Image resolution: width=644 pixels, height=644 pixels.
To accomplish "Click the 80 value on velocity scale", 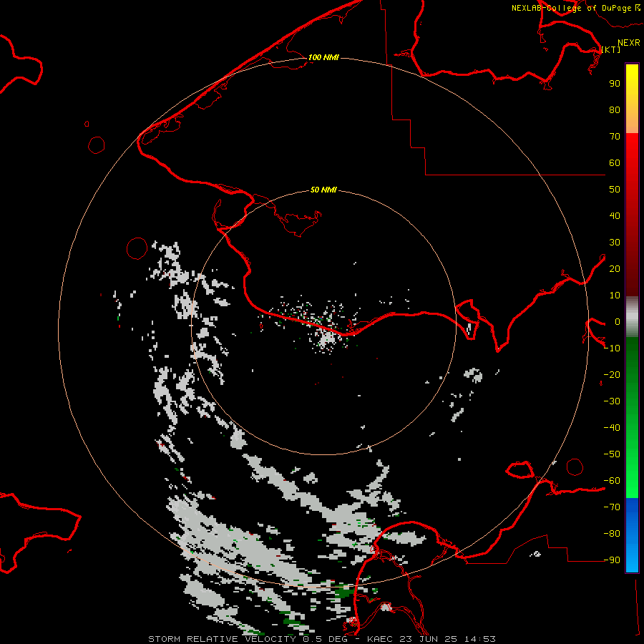I will 615,109.
